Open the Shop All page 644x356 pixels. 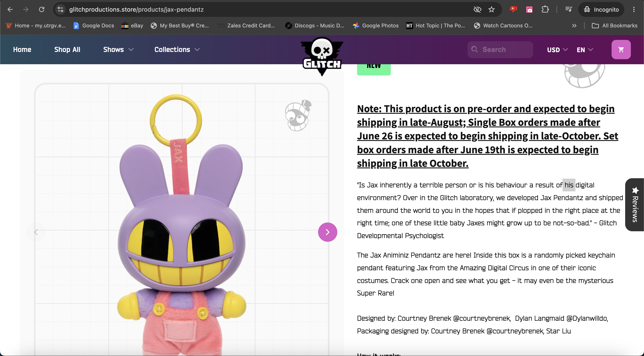pos(67,50)
